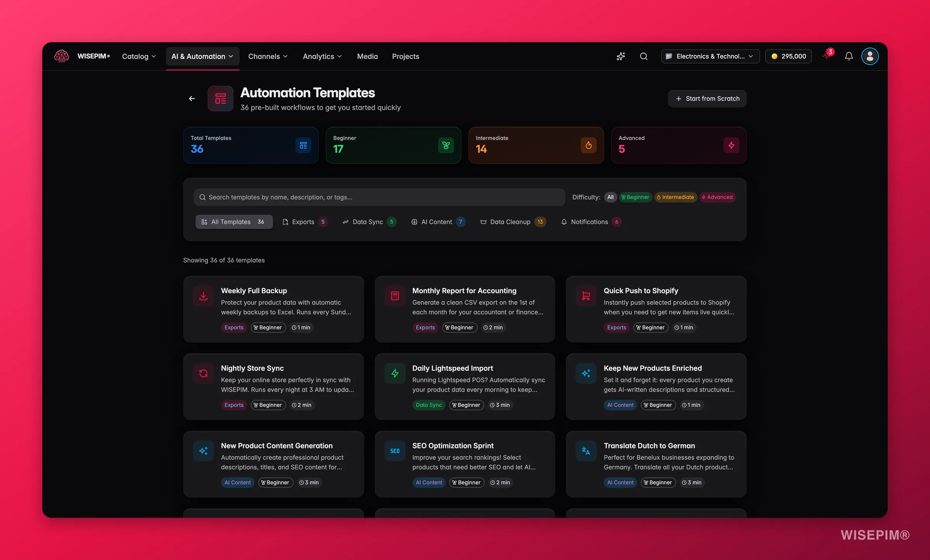Open the activity pulse icon with badge 3

[x=827, y=56]
